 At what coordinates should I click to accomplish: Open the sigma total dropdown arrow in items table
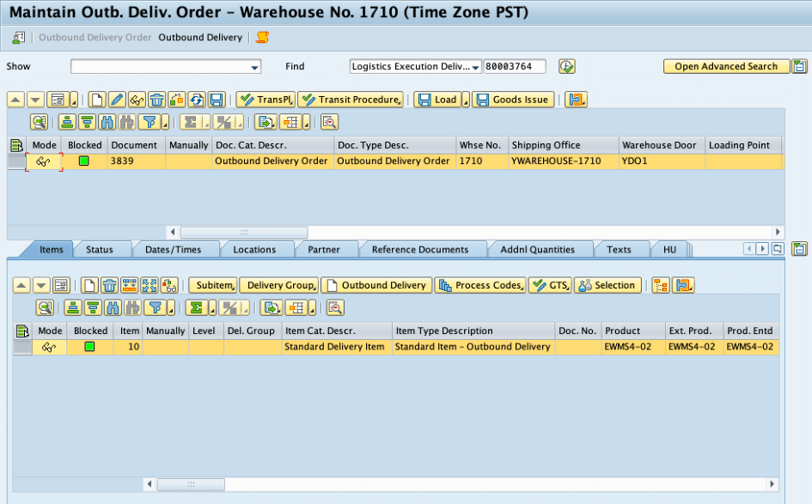point(212,308)
